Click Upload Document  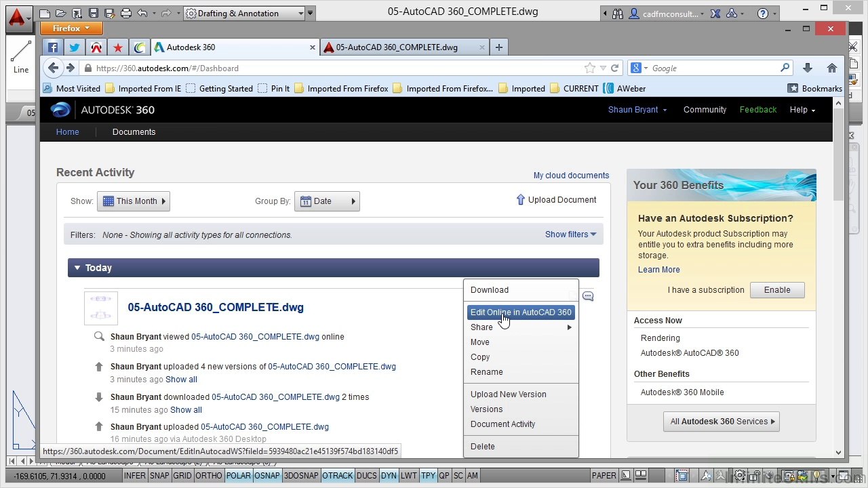click(556, 200)
